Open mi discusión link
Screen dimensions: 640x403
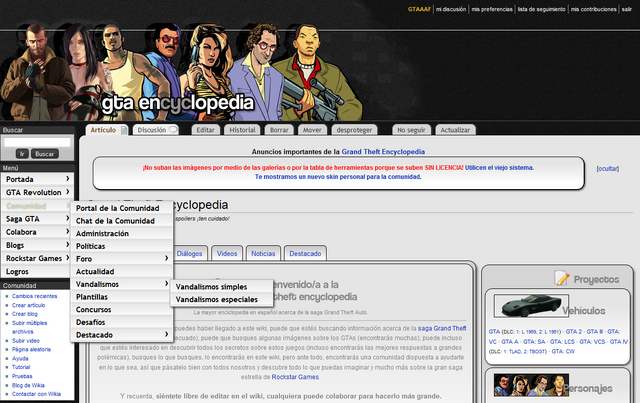point(451,9)
